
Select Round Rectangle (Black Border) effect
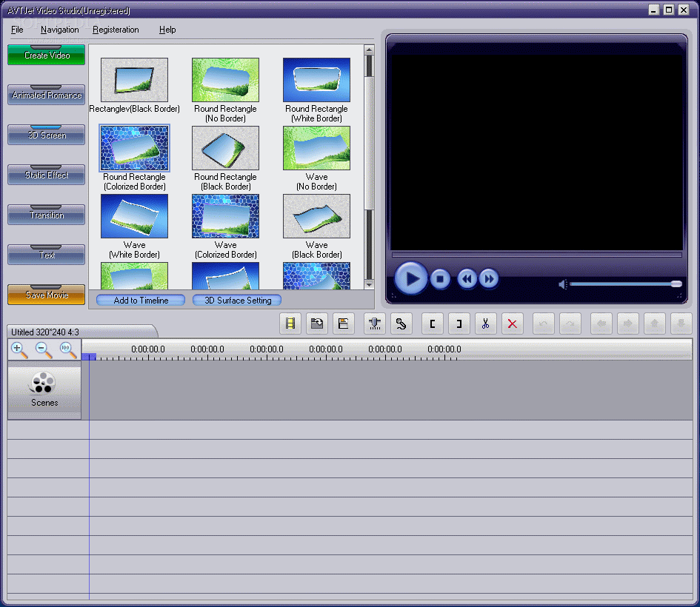(x=225, y=148)
